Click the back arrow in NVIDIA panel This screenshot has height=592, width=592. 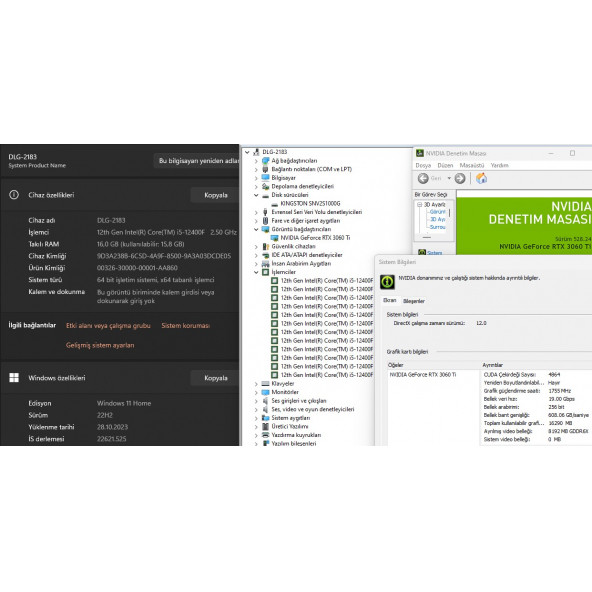(423, 178)
